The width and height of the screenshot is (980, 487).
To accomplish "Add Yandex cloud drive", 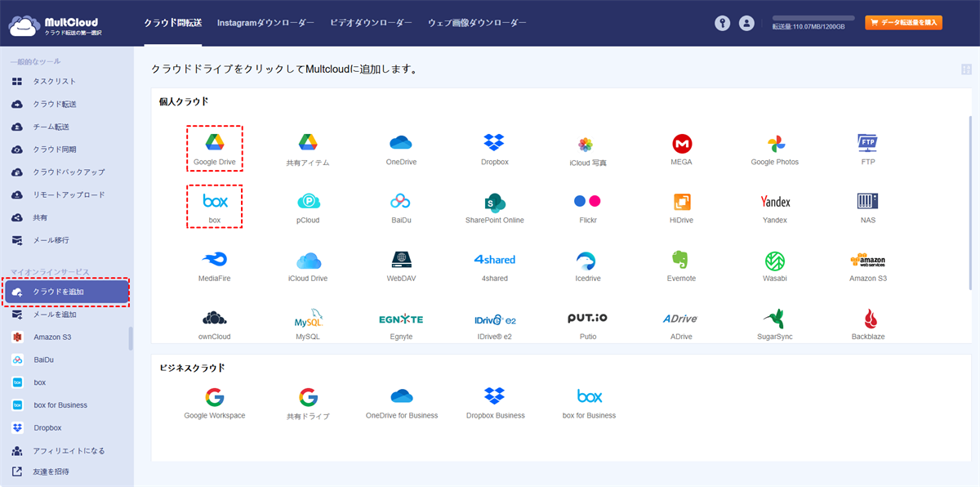I will [x=775, y=208].
